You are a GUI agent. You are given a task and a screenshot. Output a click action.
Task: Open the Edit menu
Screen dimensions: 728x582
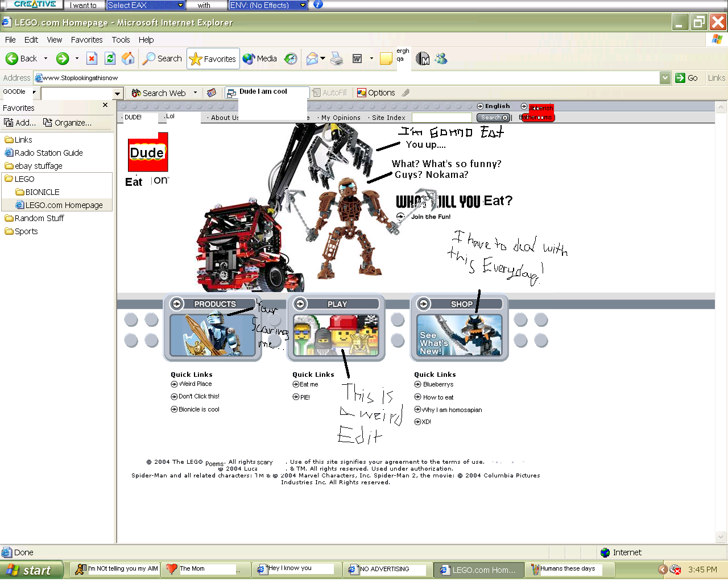click(x=31, y=40)
